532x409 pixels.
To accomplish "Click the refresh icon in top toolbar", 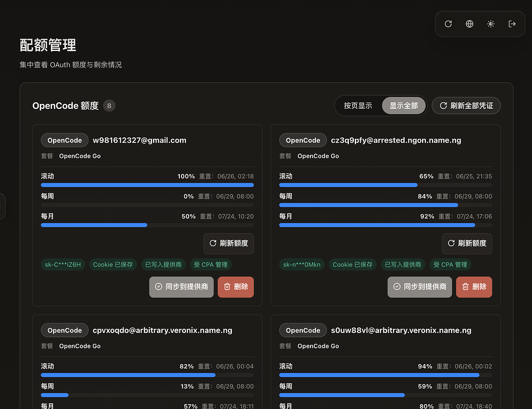I will [448, 24].
